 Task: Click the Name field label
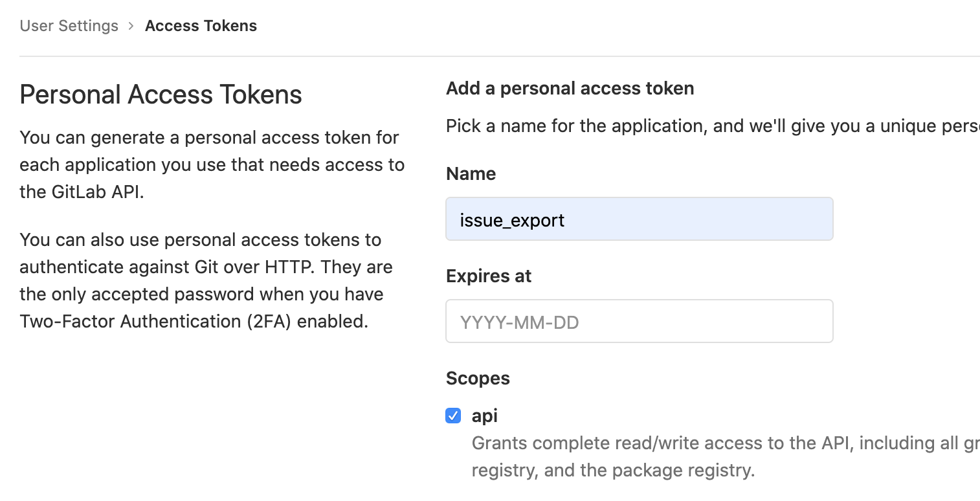471,173
